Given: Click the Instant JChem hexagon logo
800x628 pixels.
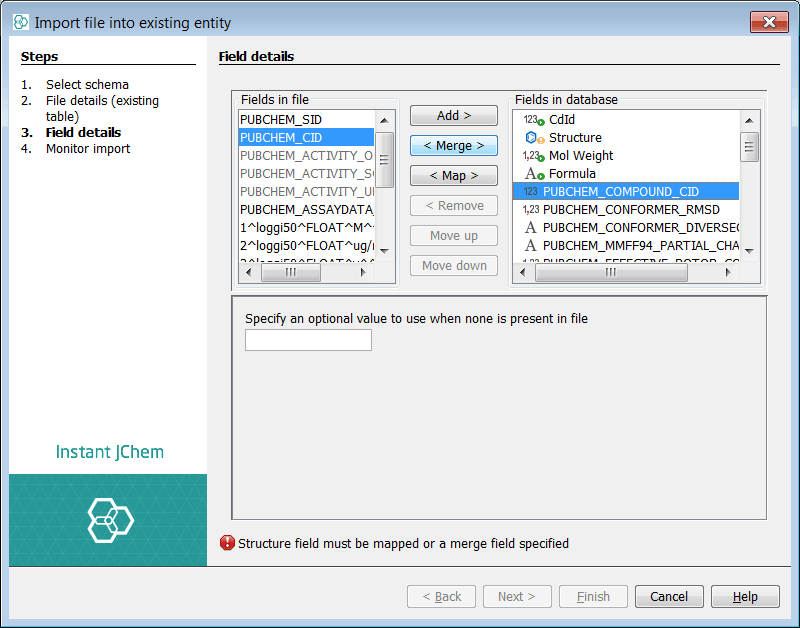Looking at the screenshot, I should coord(108,520).
